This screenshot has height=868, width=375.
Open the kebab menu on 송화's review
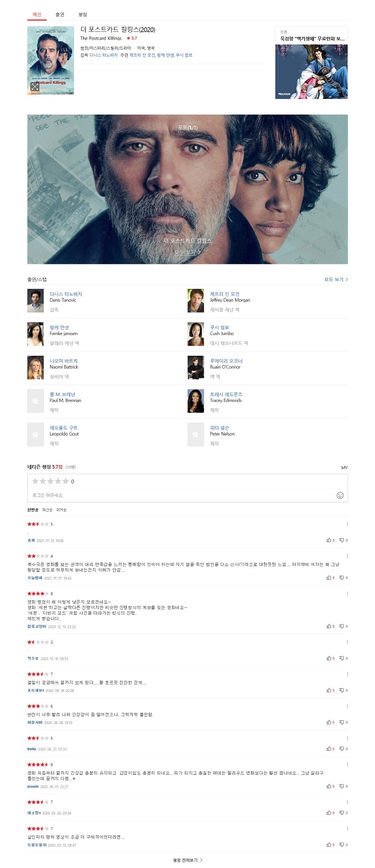click(x=347, y=524)
